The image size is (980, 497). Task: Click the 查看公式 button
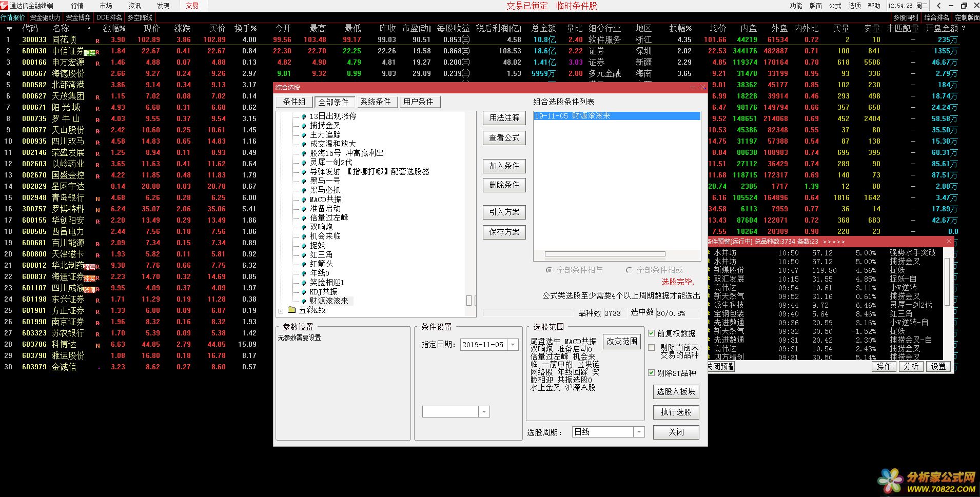504,138
